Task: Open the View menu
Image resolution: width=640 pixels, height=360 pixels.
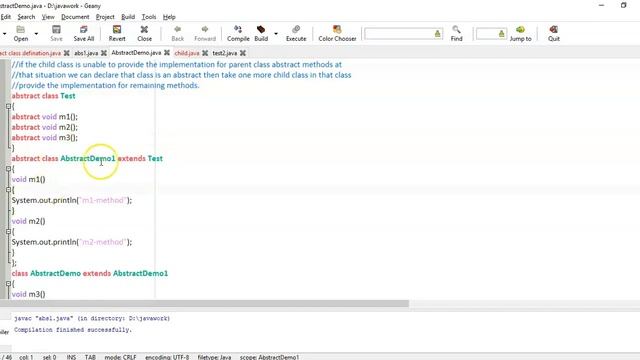Action: (48, 17)
